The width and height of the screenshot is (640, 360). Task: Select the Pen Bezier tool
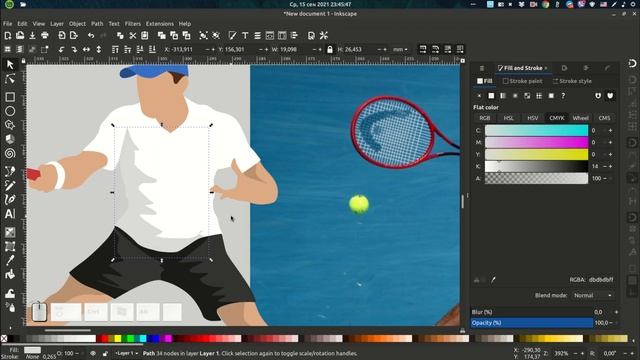pos(10,171)
